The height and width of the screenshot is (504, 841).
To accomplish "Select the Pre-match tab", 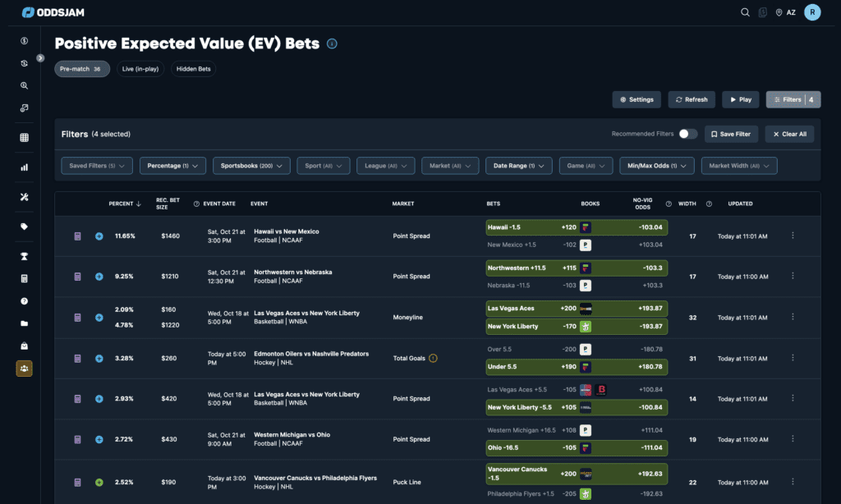I will coord(82,69).
